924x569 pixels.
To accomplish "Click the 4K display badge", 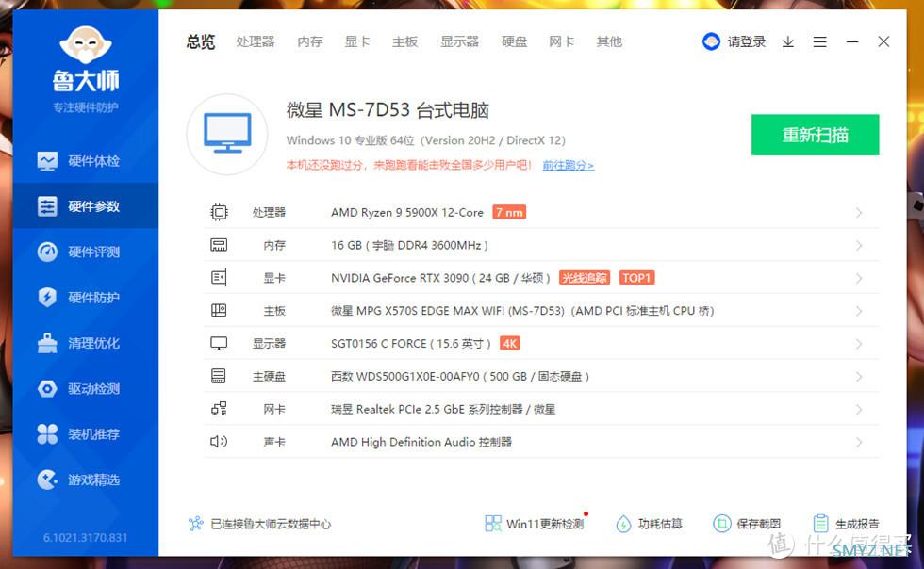I will click(x=510, y=344).
